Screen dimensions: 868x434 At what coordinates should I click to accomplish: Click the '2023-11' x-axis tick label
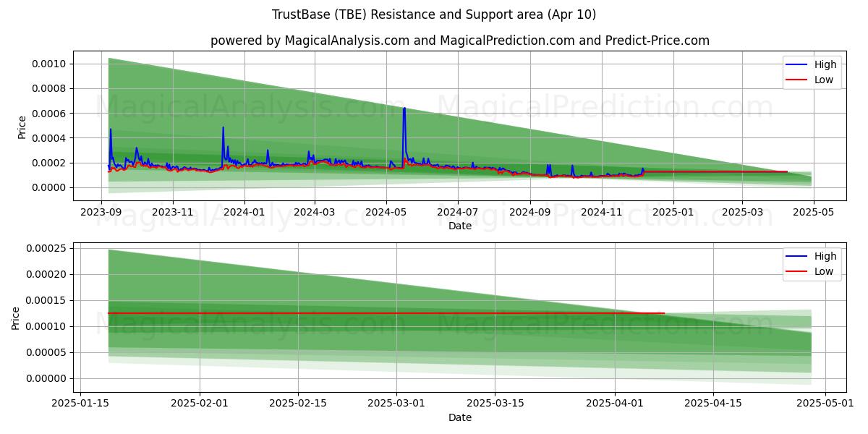172,212
